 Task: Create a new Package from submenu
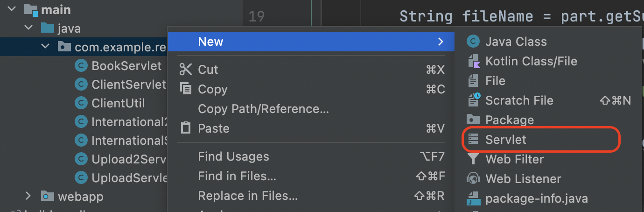click(x=509, y=120)
